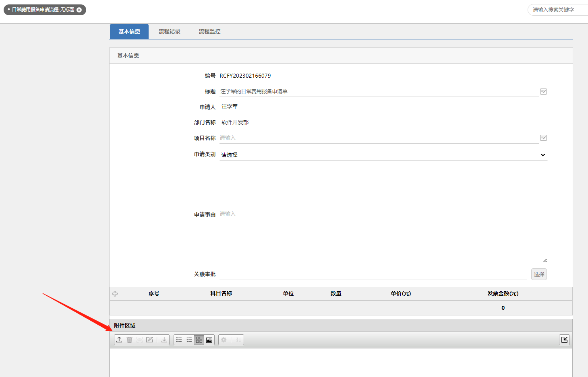The image size is (588, 377).
Task: Click the download attachment icon
Action: [164, 340]
